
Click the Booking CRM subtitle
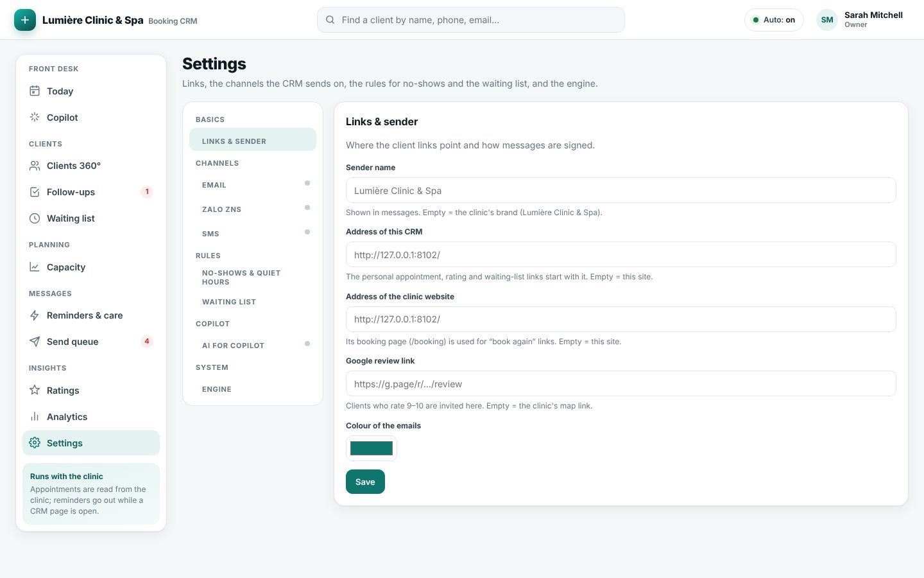coord(173,21)
